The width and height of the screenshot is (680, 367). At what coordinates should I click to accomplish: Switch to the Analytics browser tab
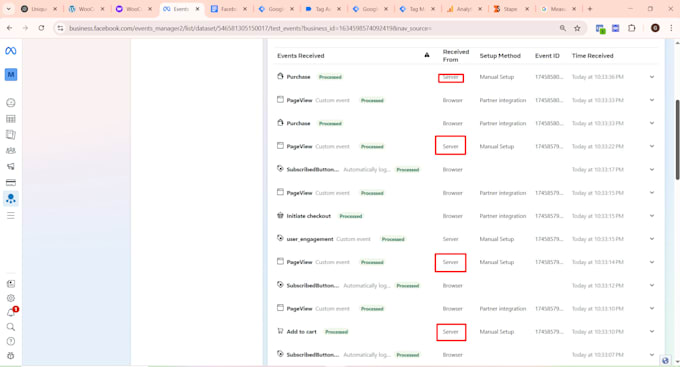[464, 9]
